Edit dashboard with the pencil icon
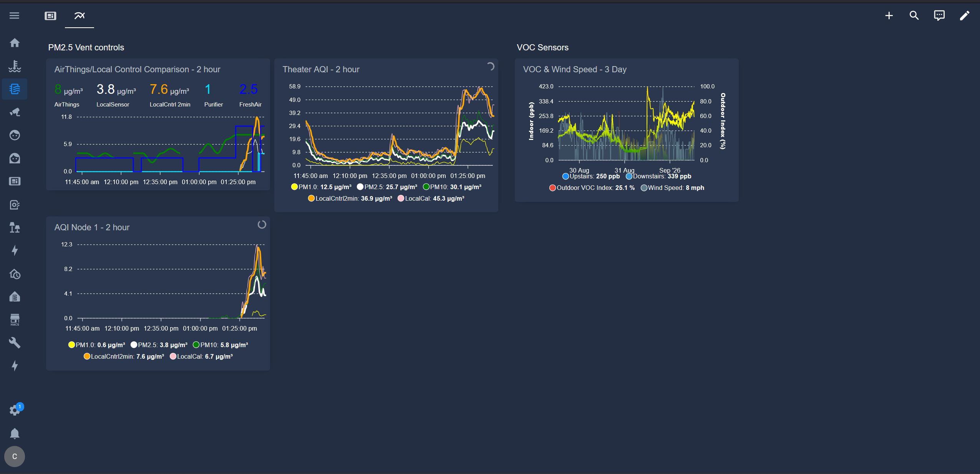Image resolution: width=980 pixels, height=474 pixels. tap(965, 16)
